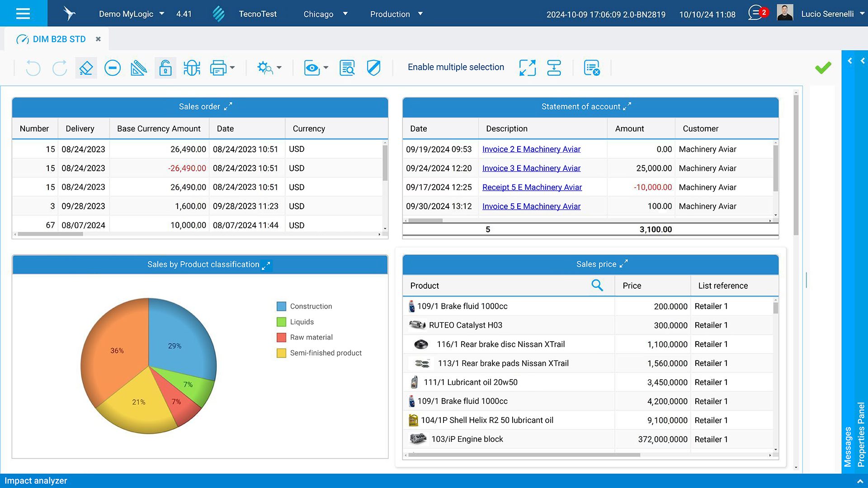Click the eraser tool icon
Screen dimensions: 868x488
86,68
